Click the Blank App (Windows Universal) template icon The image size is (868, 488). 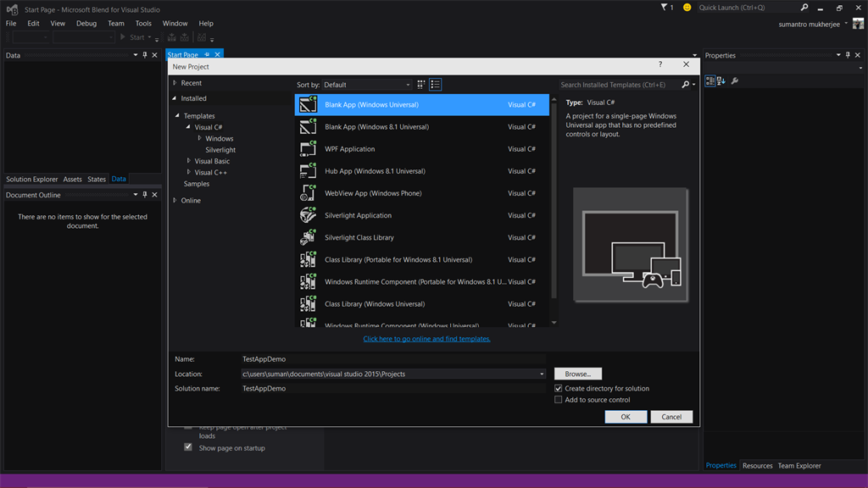pyautogui.click(x=308, y=104)
